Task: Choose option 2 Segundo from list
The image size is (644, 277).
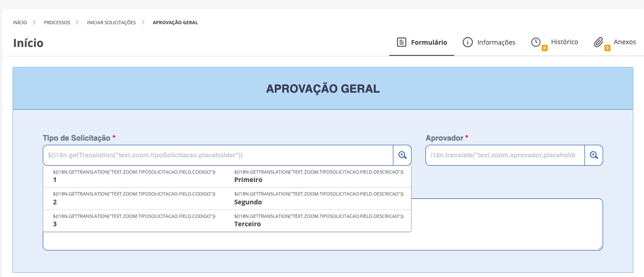Action: click(x=227, y=198)
